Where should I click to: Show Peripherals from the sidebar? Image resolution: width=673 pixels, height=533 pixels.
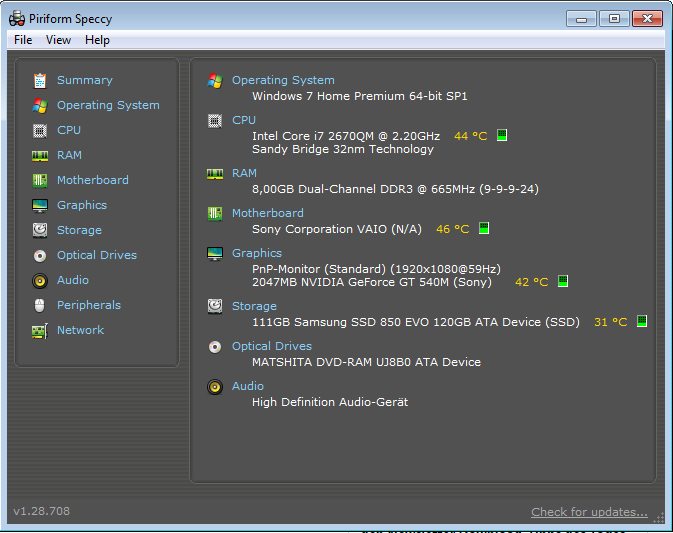(x=89, y=305)
